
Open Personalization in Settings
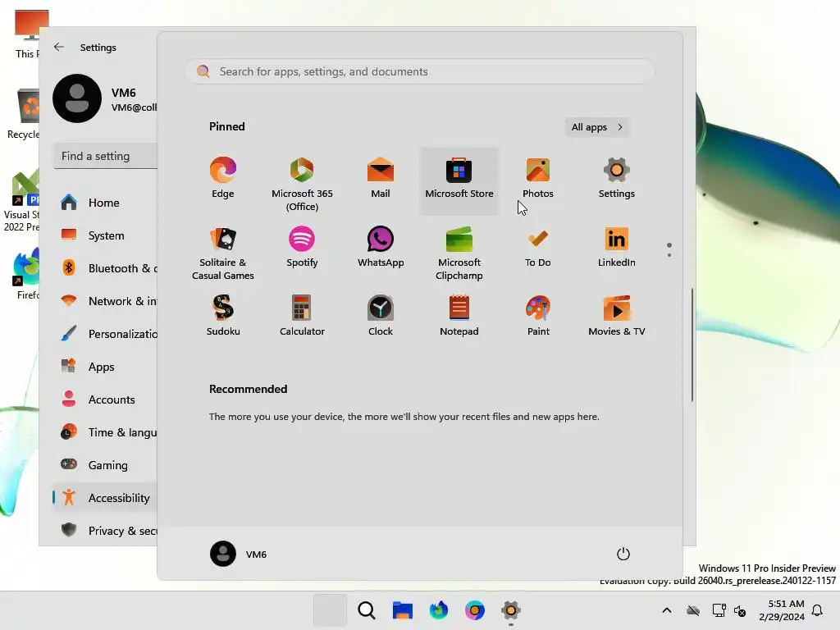click(106, 334)
